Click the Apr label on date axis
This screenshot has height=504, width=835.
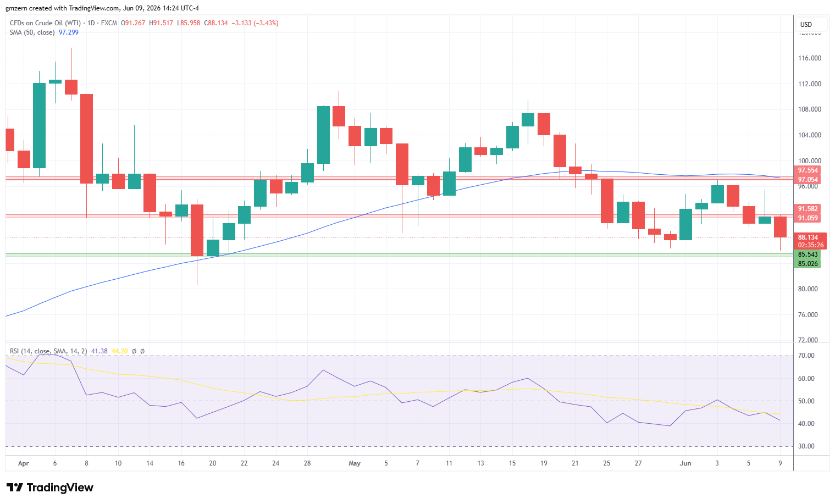tap(23, 463)
